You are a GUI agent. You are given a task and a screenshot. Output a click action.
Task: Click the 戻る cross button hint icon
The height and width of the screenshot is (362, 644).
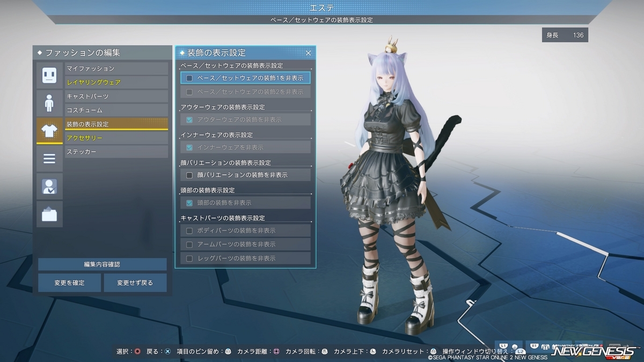tap(167, 352)
